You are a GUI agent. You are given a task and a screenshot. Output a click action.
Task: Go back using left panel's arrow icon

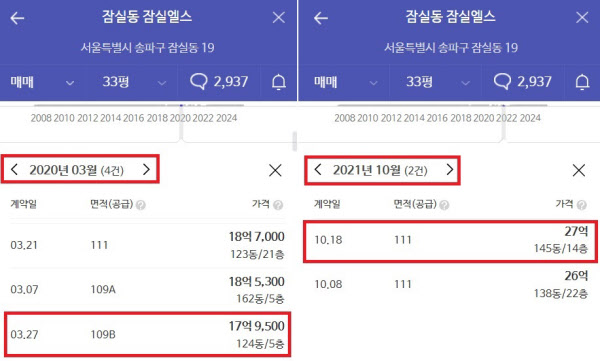(x=17, y=18)
